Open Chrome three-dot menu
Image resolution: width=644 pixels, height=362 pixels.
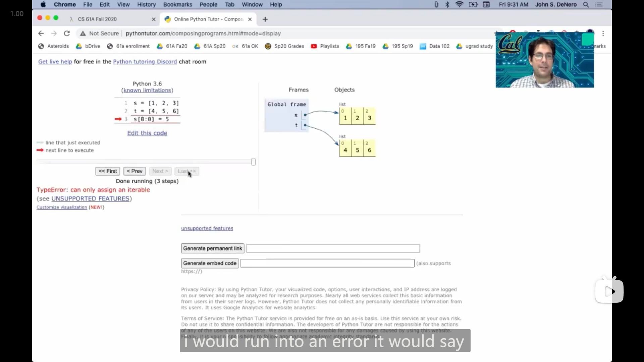(x=603, y=34)
